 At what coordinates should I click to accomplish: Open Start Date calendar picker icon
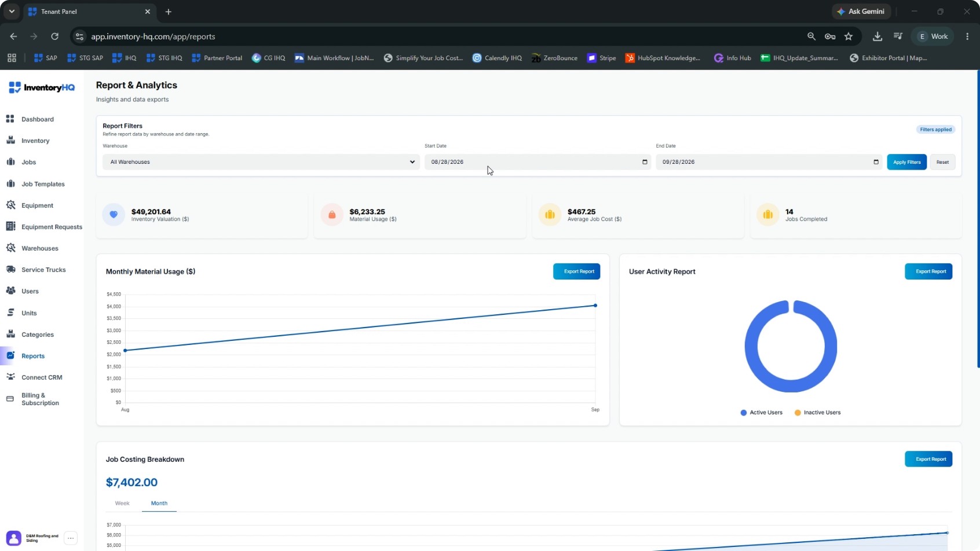[x=645, y=162]
